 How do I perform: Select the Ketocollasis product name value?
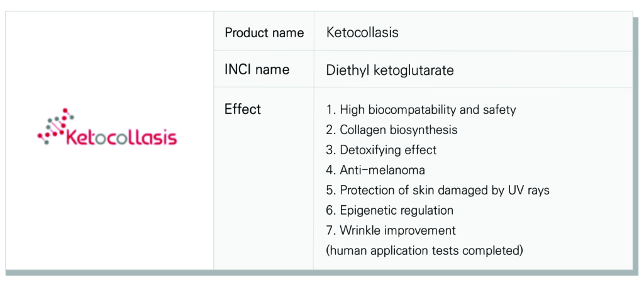coord(362,33)
